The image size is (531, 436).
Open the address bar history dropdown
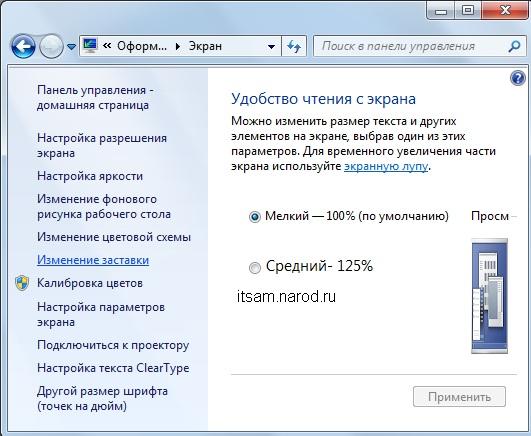(271, 46)
